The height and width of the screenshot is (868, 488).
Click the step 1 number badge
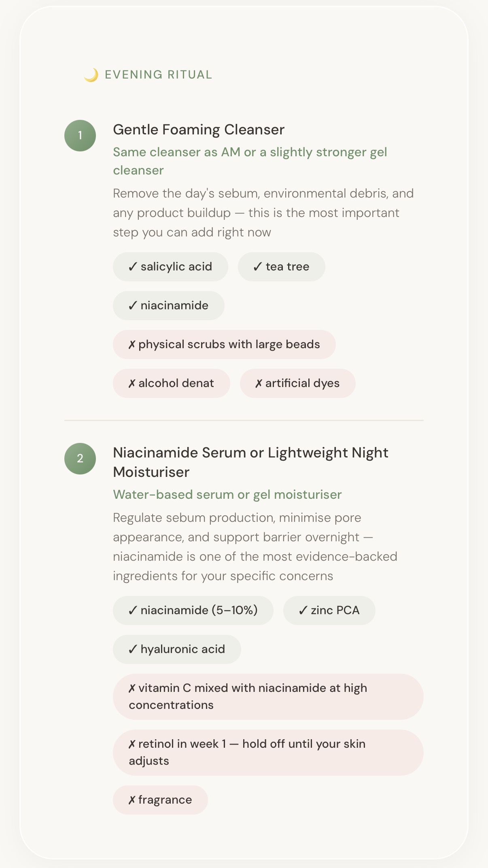80,136
